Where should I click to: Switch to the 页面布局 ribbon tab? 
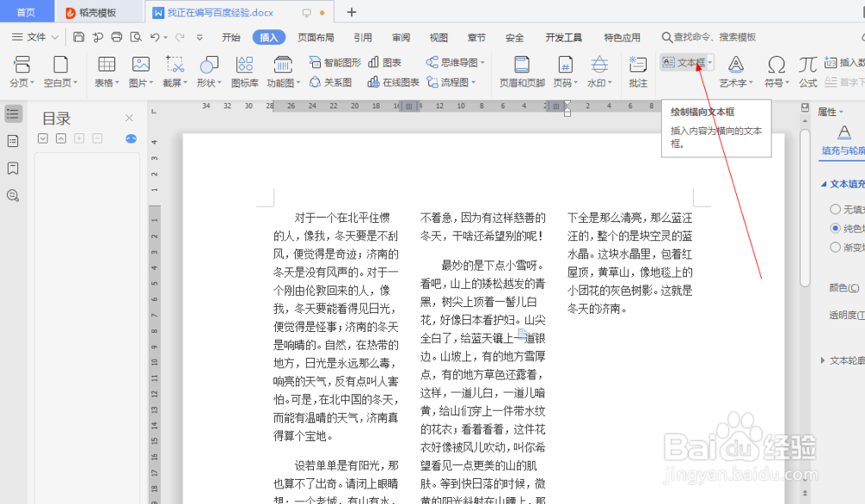pos(316,37)
